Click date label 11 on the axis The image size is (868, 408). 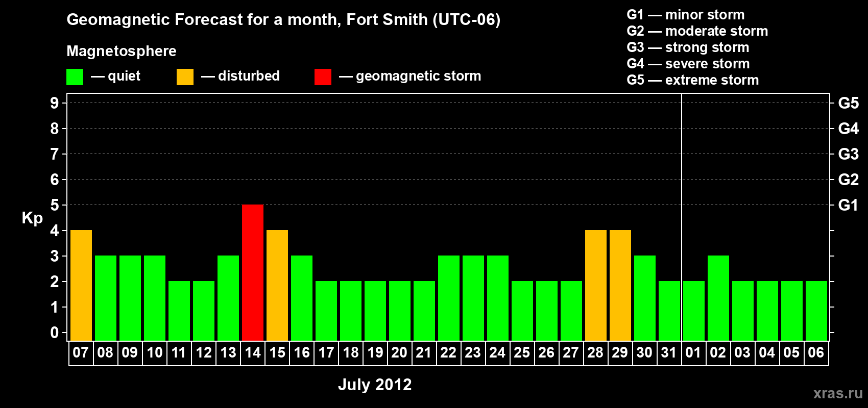pos(179,352)
